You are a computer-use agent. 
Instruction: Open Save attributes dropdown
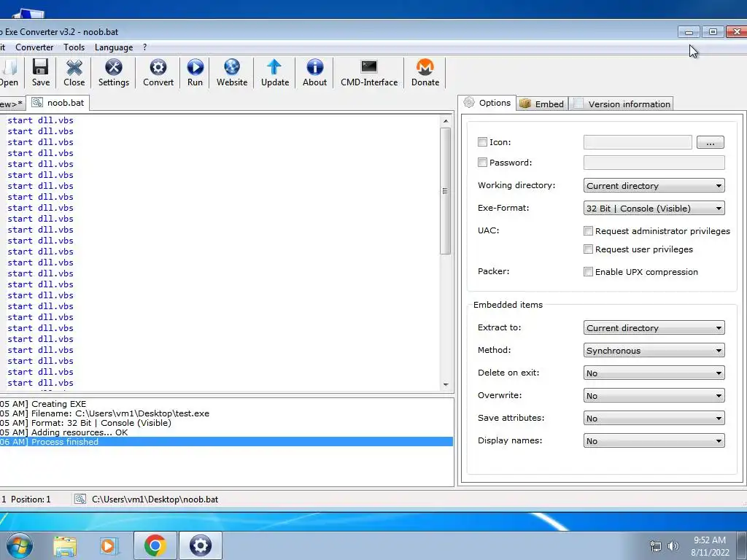[x=654, y=418]
